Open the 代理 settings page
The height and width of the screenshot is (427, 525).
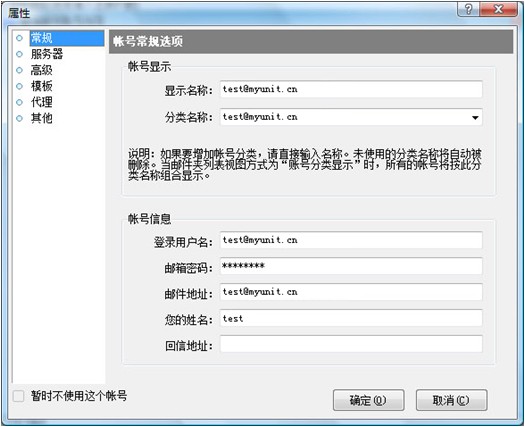click(42, 102)
